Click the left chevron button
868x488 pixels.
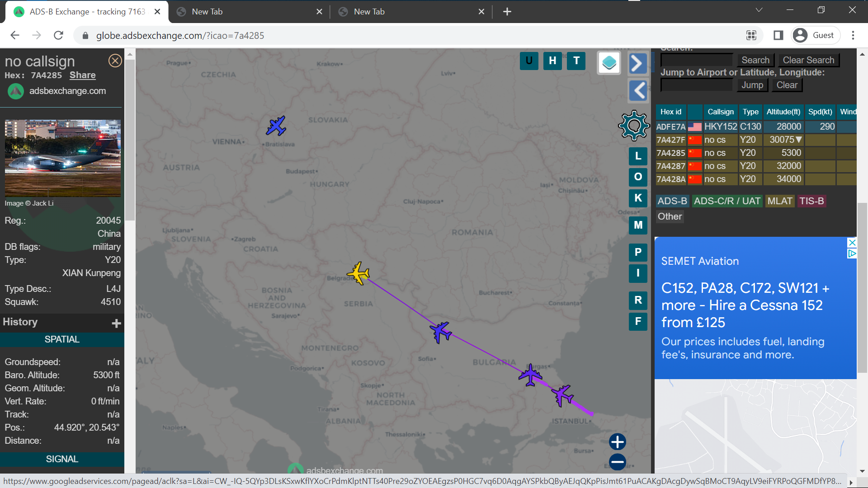(638, 90)
